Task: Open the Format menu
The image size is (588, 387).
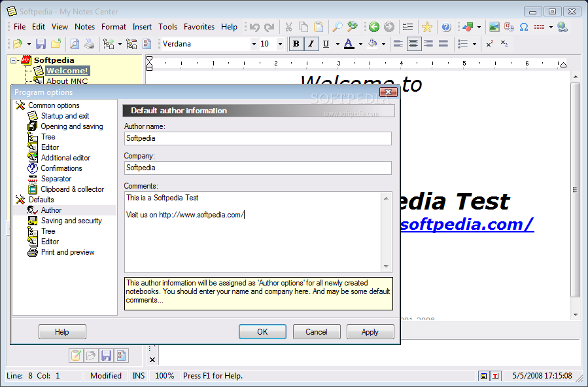Action: (x=114, y=27)
